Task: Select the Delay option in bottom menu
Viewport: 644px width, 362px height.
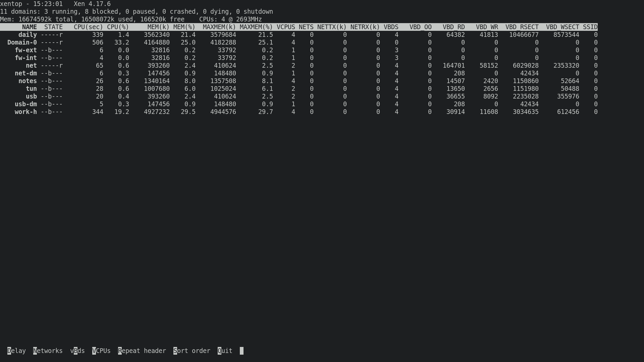Action: (x=16, y=351)
